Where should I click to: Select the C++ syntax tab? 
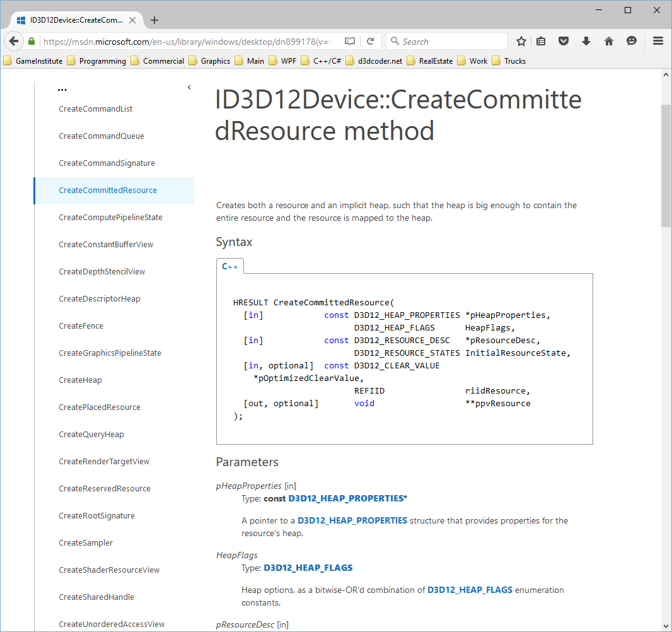click(x=230, y=266)
